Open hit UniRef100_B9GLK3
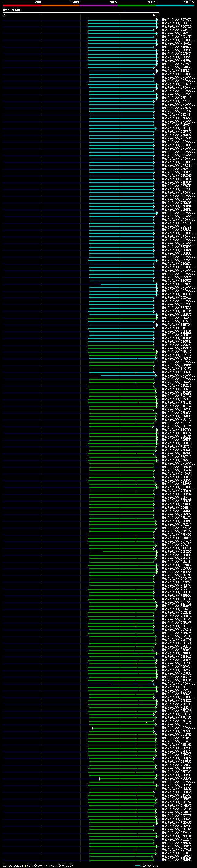Viewport: 197px width, 868px height. pos(177,23)
